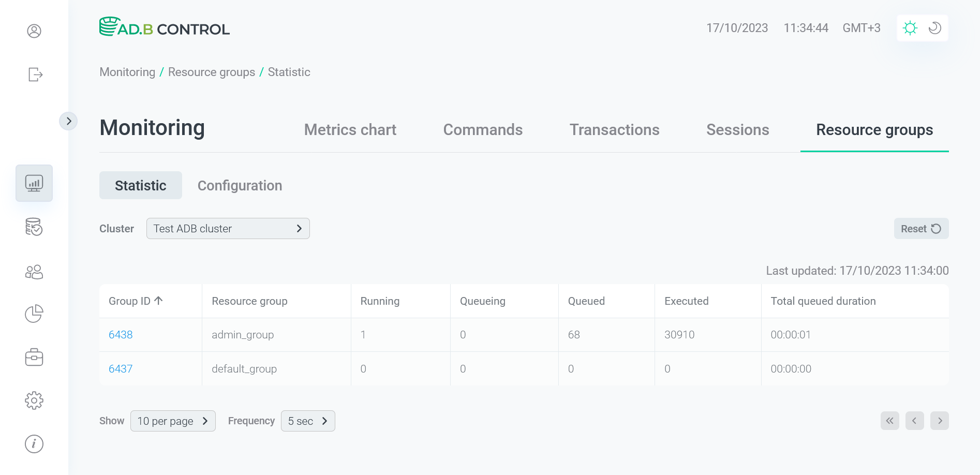Sort the table by the Group ID column
The image size is (980, 475).
click(136, 301)
